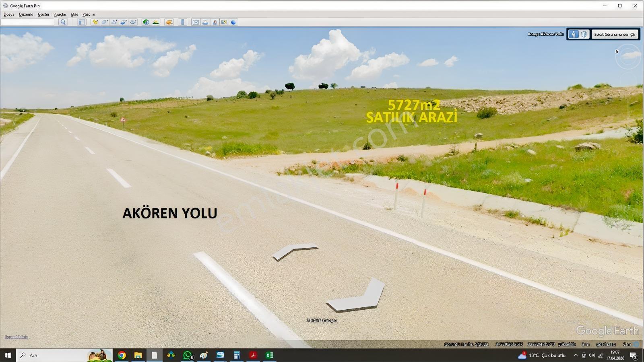Click the forward Street View arrow

[x=295, y=252]
